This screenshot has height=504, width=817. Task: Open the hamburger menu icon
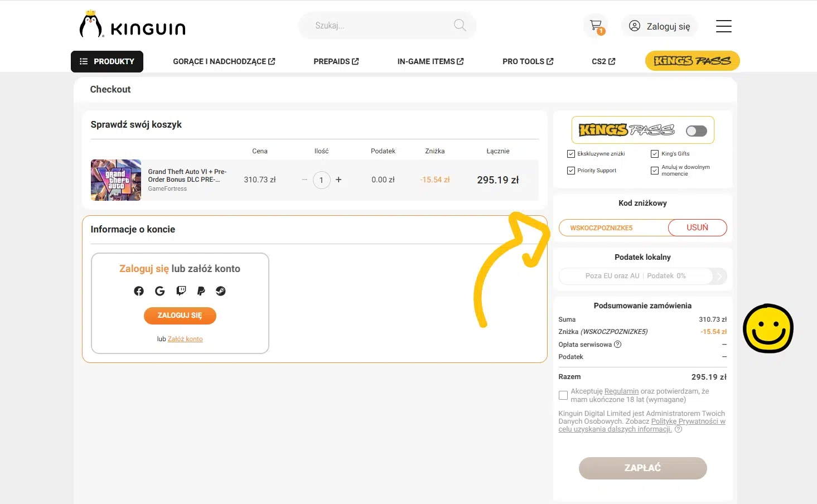point(724,26)
